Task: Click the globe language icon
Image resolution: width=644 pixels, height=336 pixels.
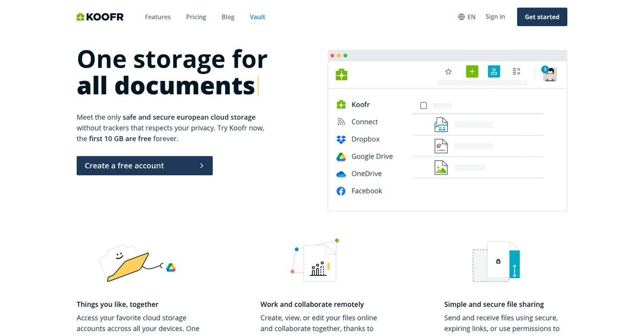Action: point(461,17)
